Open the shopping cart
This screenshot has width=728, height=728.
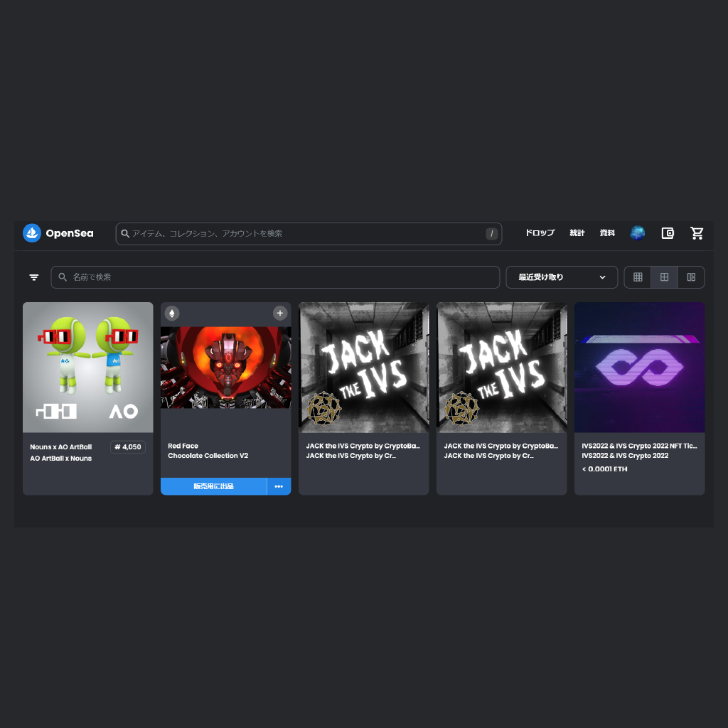[697, 233]
